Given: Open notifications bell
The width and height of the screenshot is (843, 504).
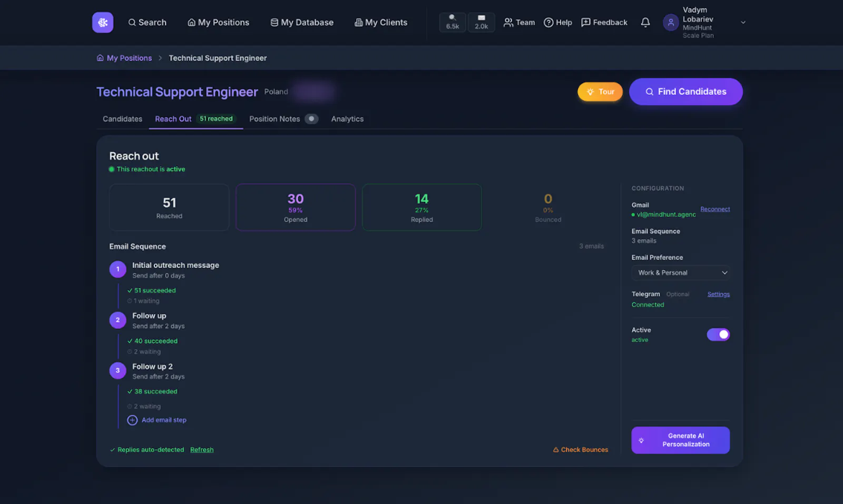Looking at the screenshot, I should [x=645, y=22].
